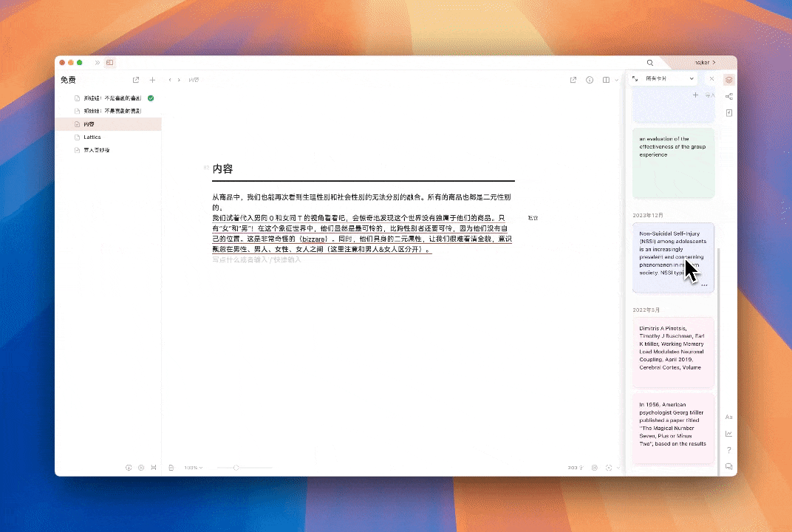The width and height of the screenshot is (792, 532).
Task: Click the document icon in the bottom status bar
Action: [171, 468]
